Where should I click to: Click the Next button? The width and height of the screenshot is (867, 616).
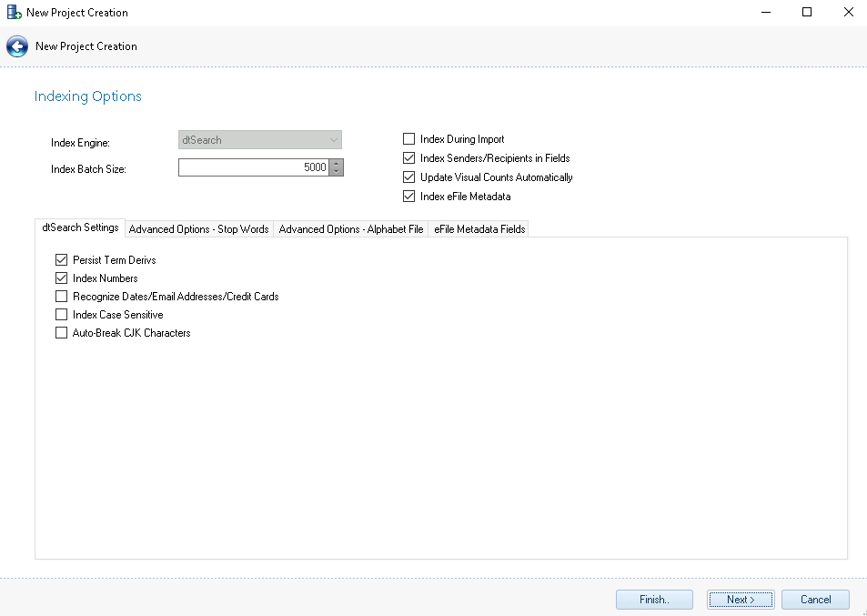741,600
